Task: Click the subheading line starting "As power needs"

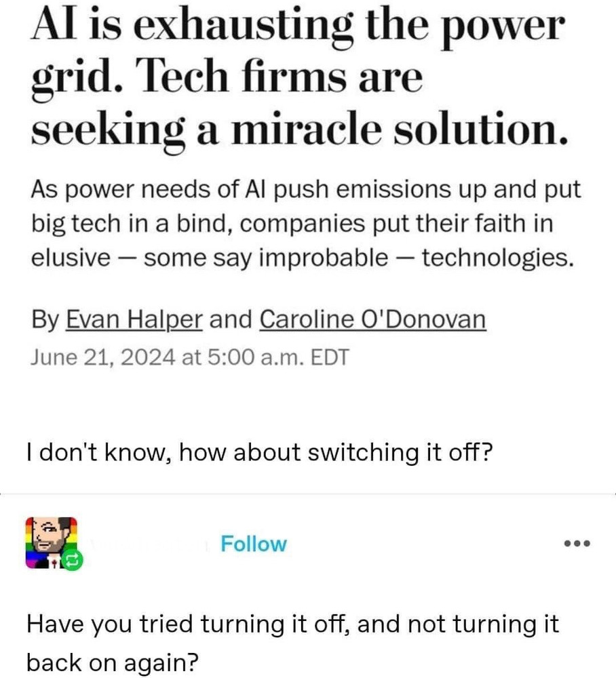Action: point(306,191)
